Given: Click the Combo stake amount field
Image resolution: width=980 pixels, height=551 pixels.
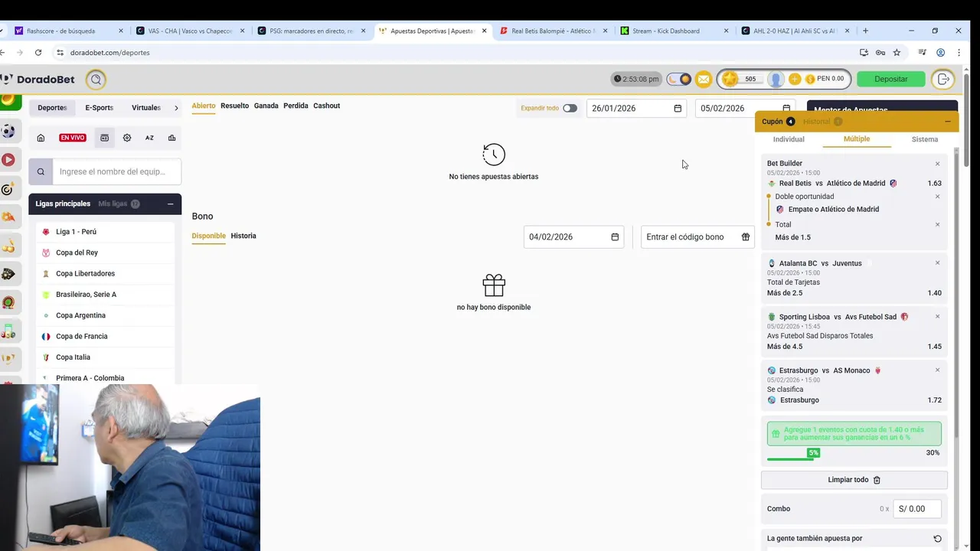Looking at the screenshot, I should point(916,509).
